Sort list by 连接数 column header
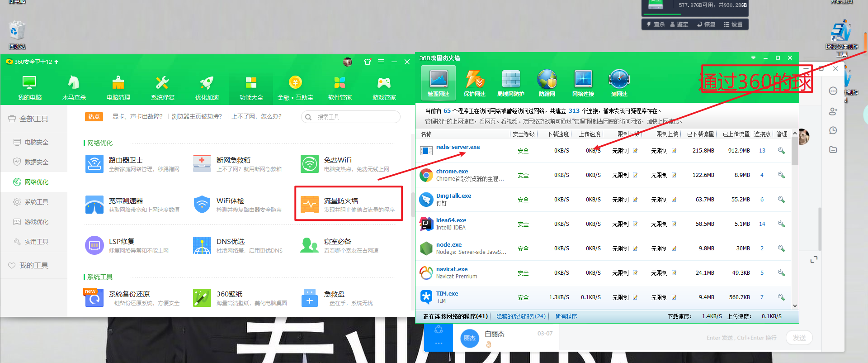The height and width of the screenshot is (363, 868). tap(762, 134)
